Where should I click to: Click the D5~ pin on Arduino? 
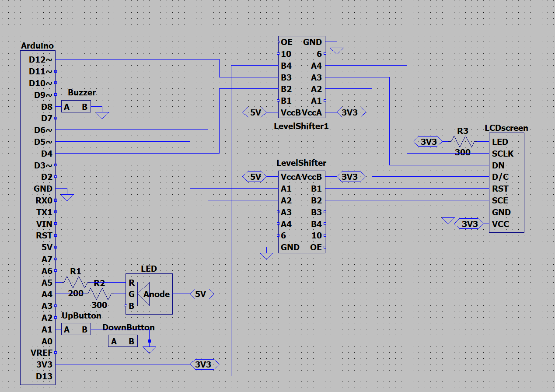click(x=43, y=142)
